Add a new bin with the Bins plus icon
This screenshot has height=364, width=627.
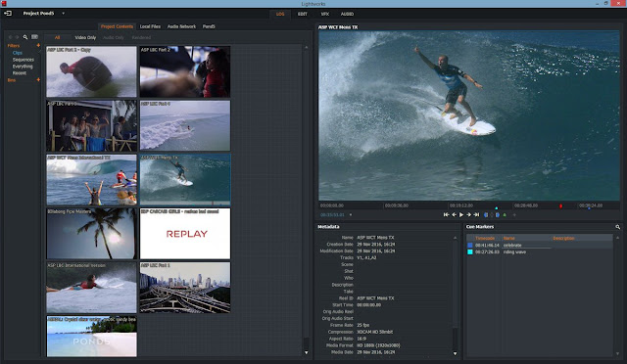point(38,80)
